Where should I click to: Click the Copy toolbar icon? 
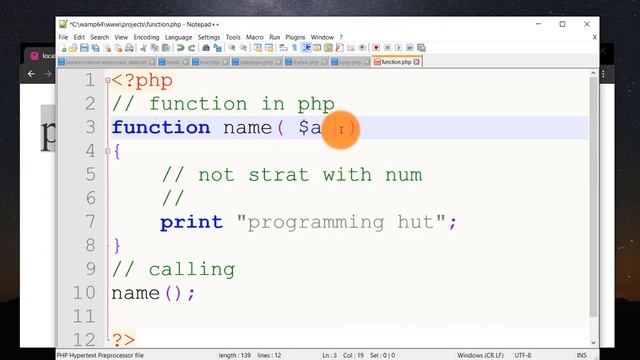[x=155, y=48]
